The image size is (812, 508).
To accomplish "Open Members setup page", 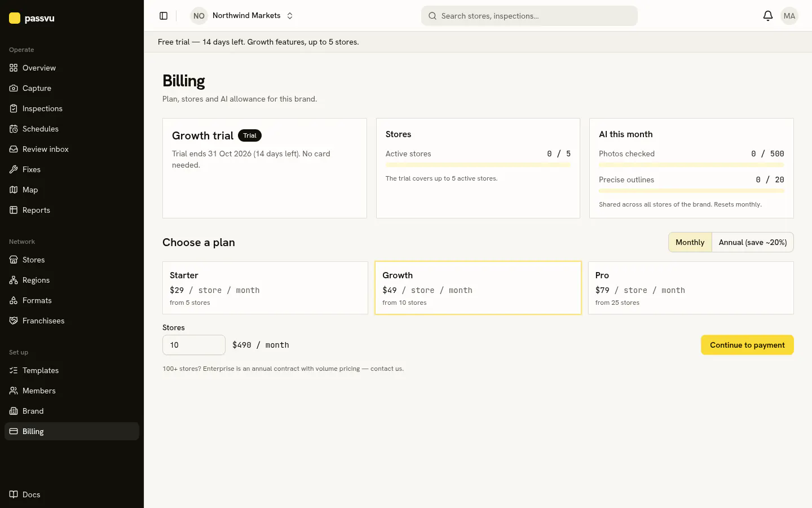I will (72, 391).
